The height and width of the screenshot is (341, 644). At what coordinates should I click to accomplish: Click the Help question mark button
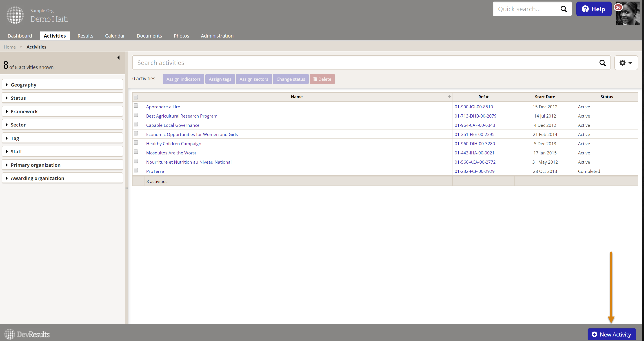tap(594, 9)
